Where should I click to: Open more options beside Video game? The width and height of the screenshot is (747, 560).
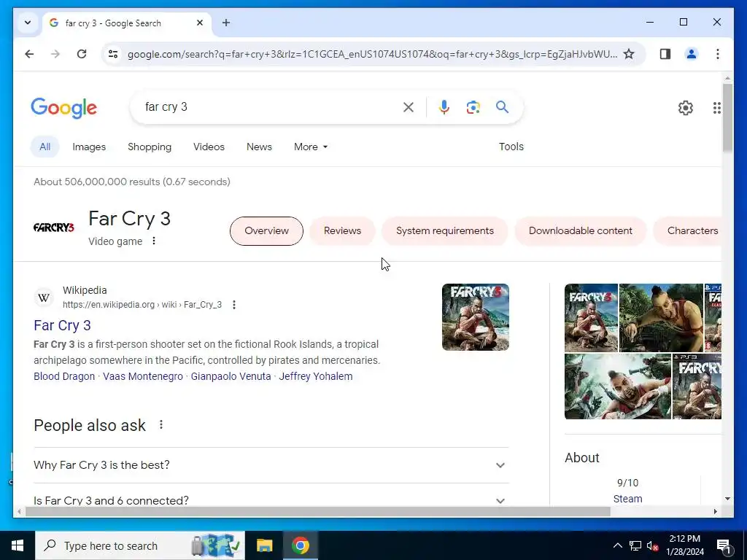154,241
